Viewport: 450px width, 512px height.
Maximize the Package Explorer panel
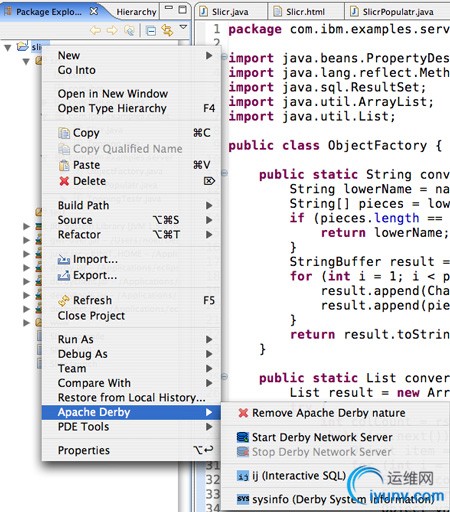[x=182, y=9]
